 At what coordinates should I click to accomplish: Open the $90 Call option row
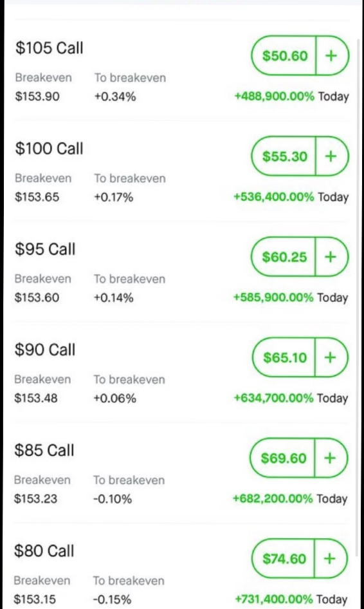[181, 372]
